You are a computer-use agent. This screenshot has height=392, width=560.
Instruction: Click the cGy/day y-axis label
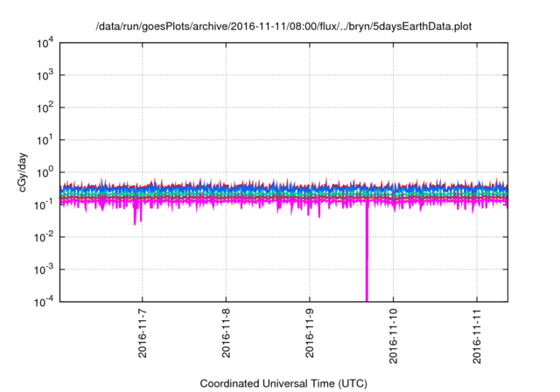pos(22,172)
